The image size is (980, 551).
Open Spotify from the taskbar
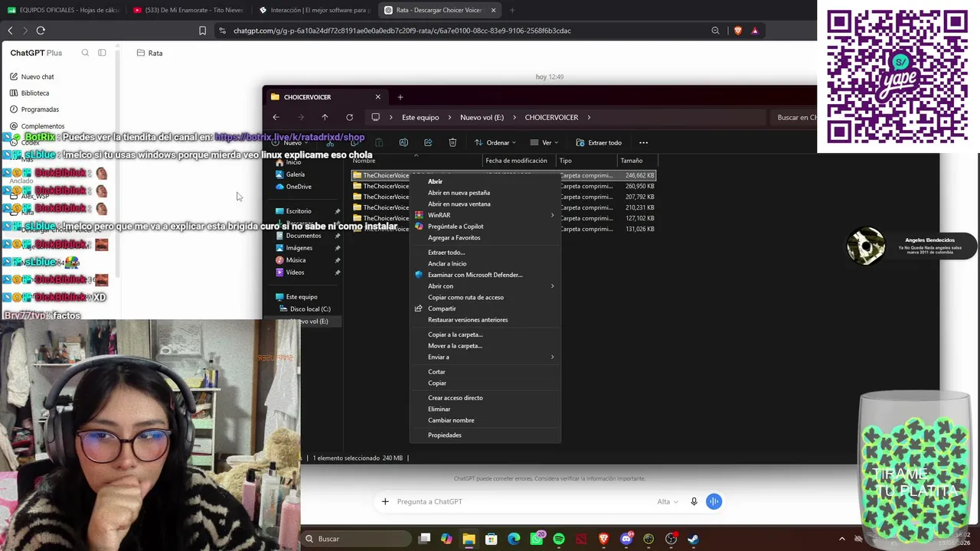559,539
